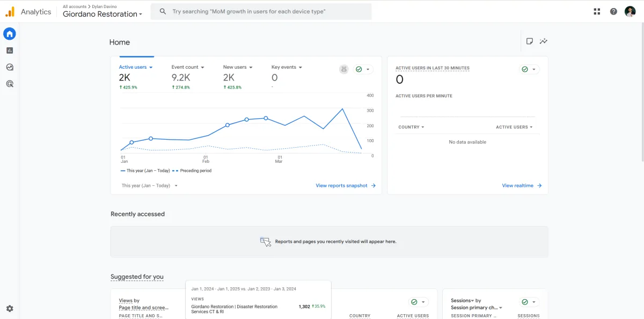This screenshot has width=644, height=319.
Task: Click the Help question mark icon
Action: 613,11
